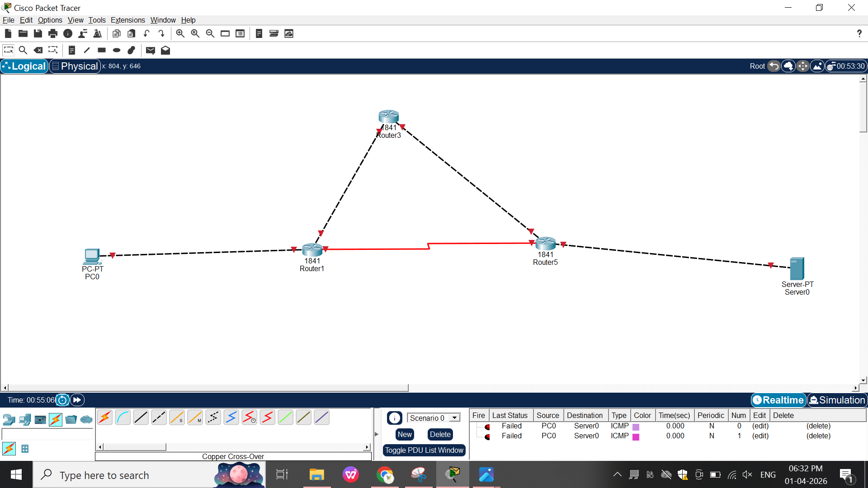Paste using the Paste toolbar icon
The width and height of the screenshot is (868, 488).
pyautogui.click(x=132, y=33)
